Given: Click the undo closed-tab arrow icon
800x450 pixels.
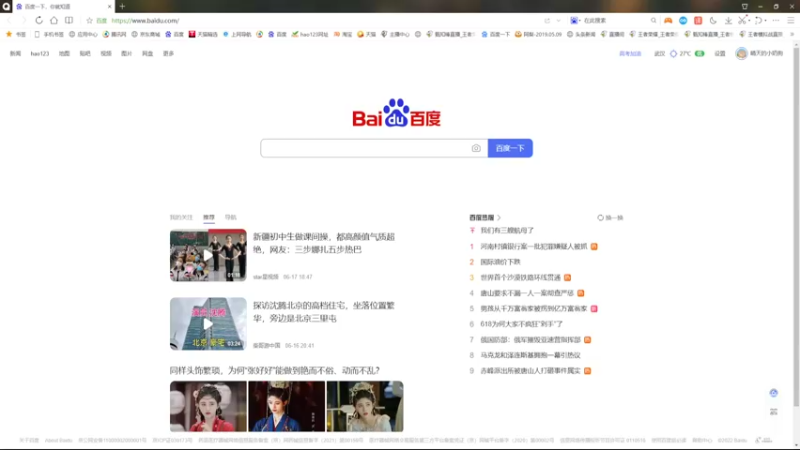Looking at the screenshot, I should 759,20.
